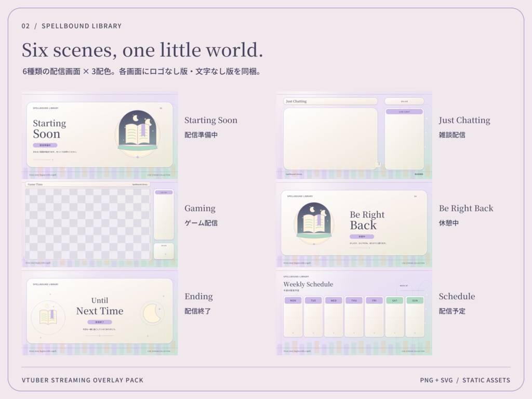
Task: Click the 'Be Right Back' scene label
Action: 466,208
